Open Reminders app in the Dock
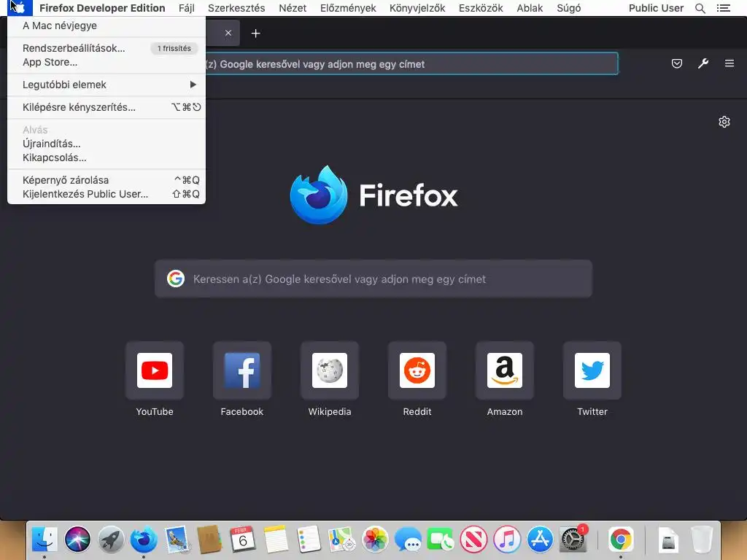Viewport: 747px width, 560px height. [309, 540]
